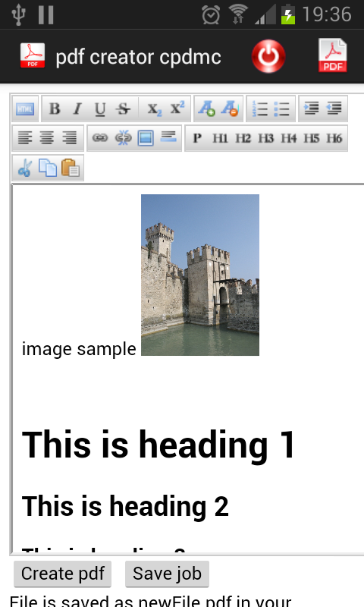Set paragraph format P
Image resolution: width=364 pixels, height=607 pixels.
point(197,138)
